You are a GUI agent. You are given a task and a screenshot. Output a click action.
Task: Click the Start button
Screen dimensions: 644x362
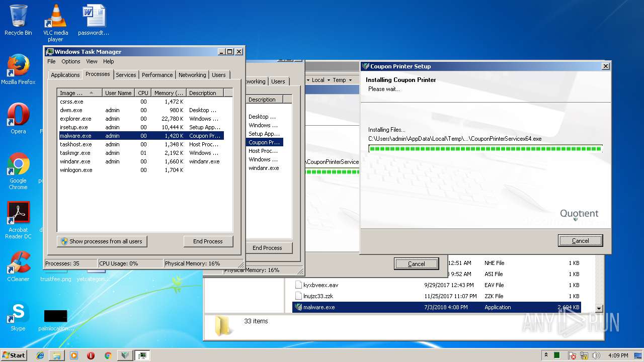(x=14, y=355)
